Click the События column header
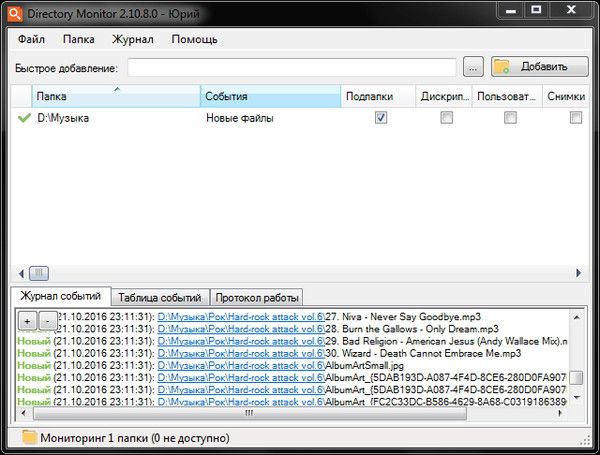600x455 pixels. [x=268, y=97]
